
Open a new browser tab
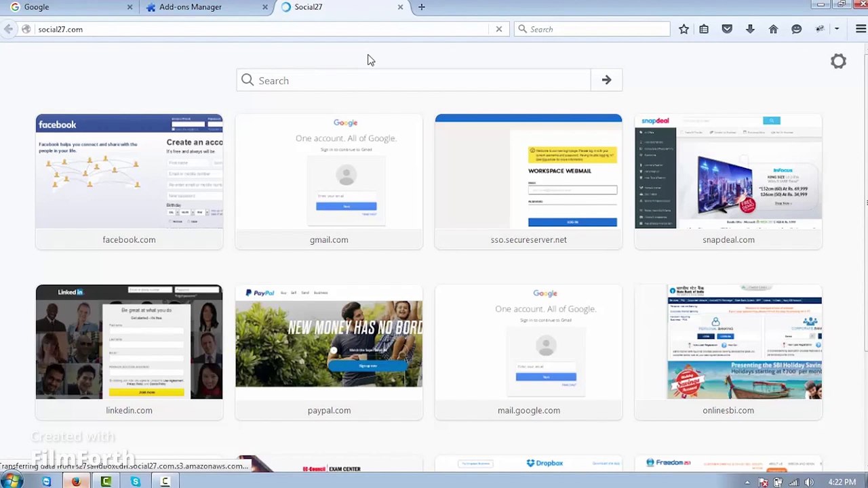[422, 7]
